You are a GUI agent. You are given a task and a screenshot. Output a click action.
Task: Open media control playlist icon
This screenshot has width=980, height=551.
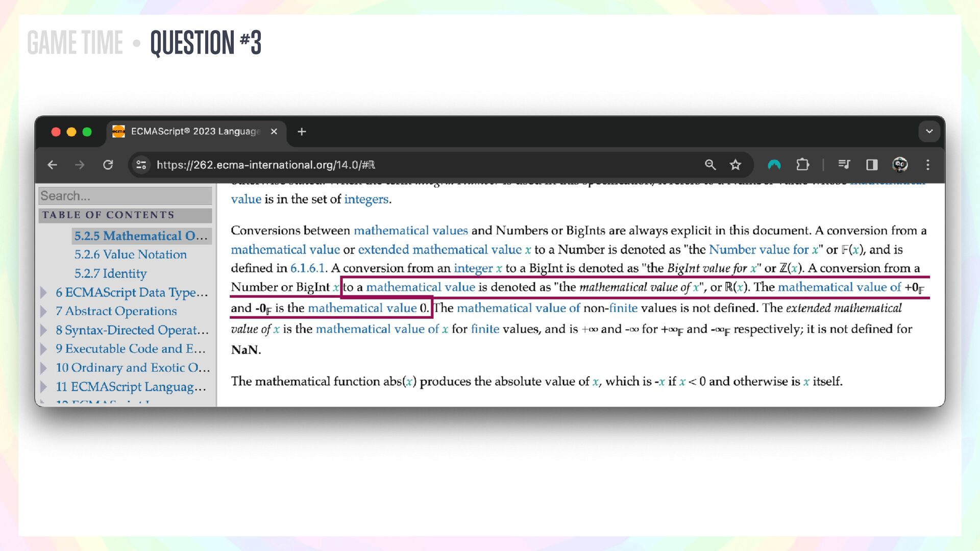[844, 165]
